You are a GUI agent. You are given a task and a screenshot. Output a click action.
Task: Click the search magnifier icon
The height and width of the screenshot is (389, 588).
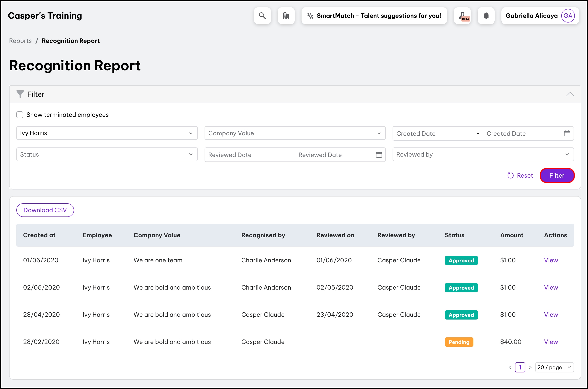coord(262,16)
